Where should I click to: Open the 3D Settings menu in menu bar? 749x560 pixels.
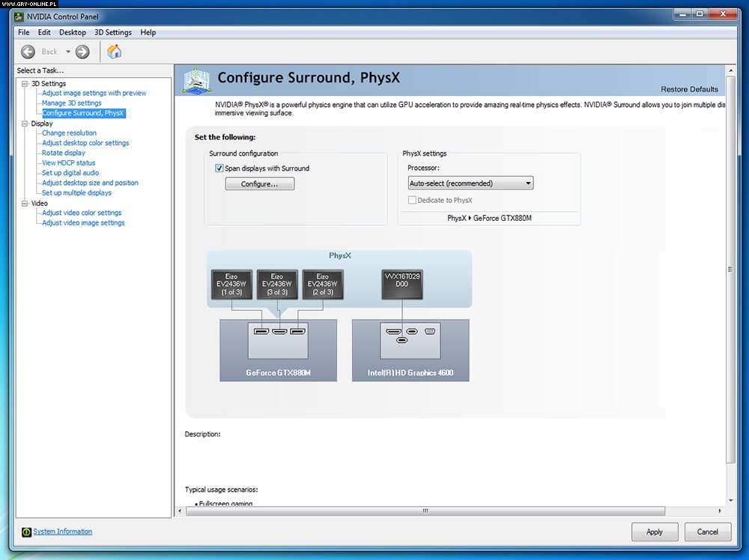pos(113,32)
